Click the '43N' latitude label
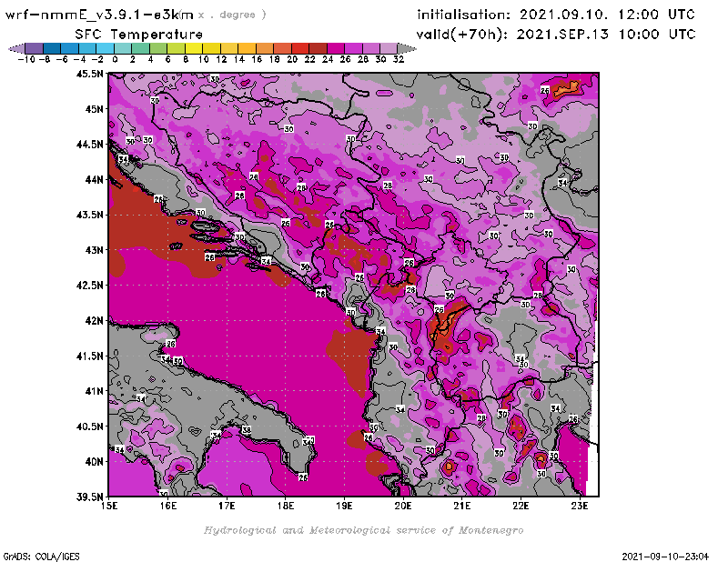Image resolution: width=728 pixels, height=562 pixels. (x=94, y=250)
